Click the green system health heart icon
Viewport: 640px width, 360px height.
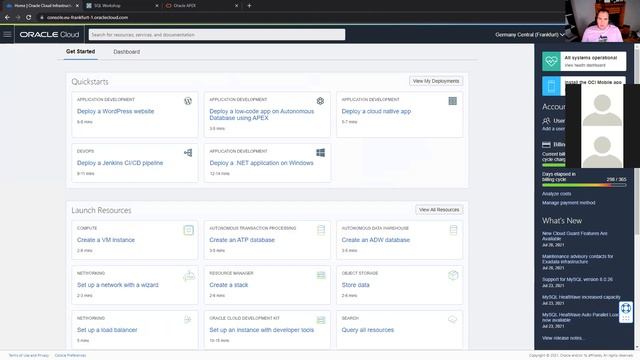pyautogui.click(x=551, y=61)
